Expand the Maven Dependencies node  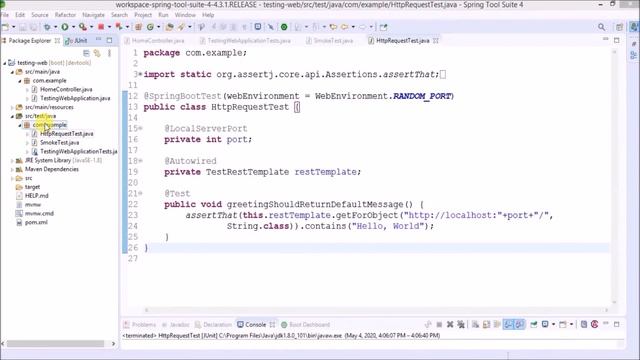point(12,169)
